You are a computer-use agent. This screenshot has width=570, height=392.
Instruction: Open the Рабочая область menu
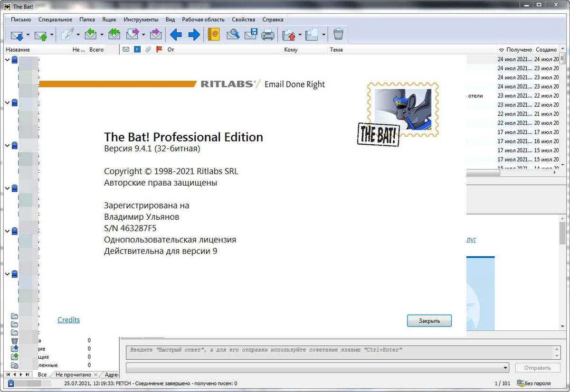point(203,19)
